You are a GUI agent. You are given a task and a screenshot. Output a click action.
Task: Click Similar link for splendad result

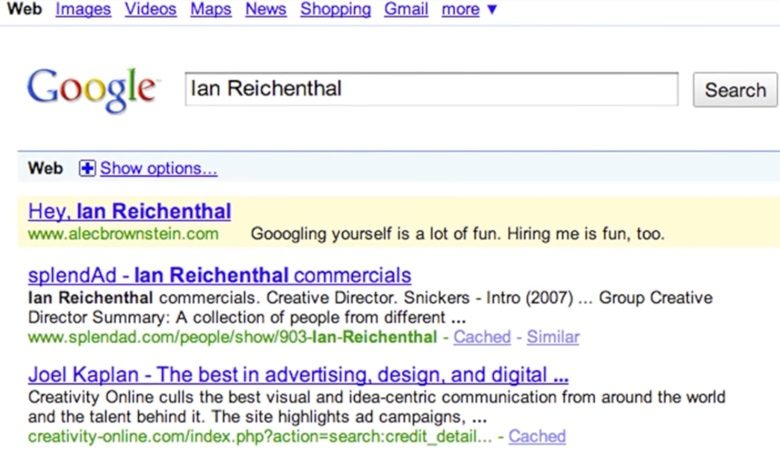553,337
